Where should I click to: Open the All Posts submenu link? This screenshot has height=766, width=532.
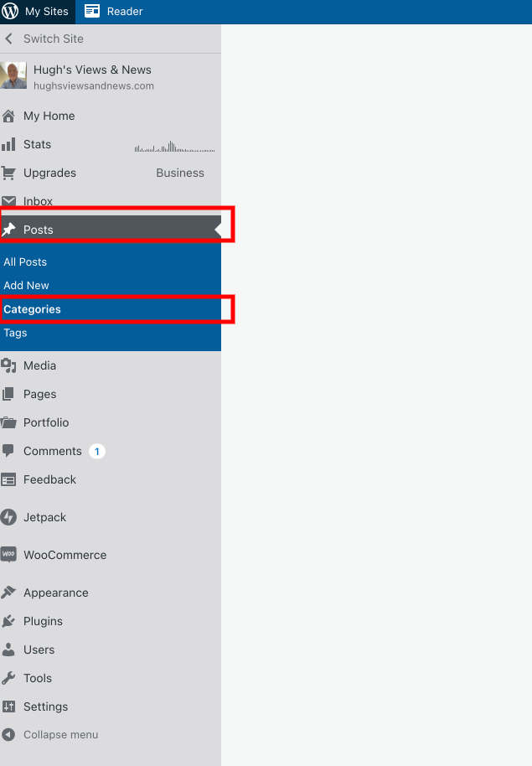[25, 262]
